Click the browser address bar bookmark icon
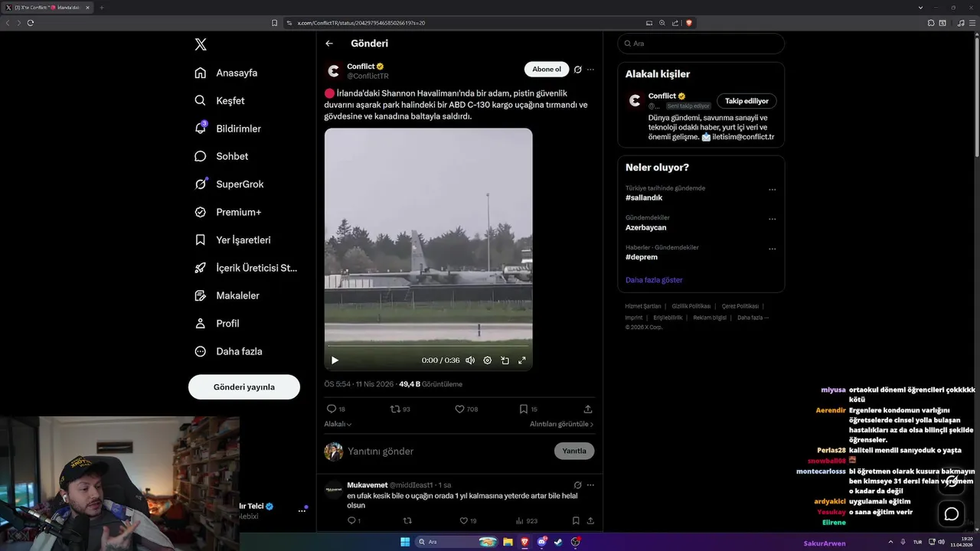This screenshot has width=980, height=551. [x=275, y=23]
